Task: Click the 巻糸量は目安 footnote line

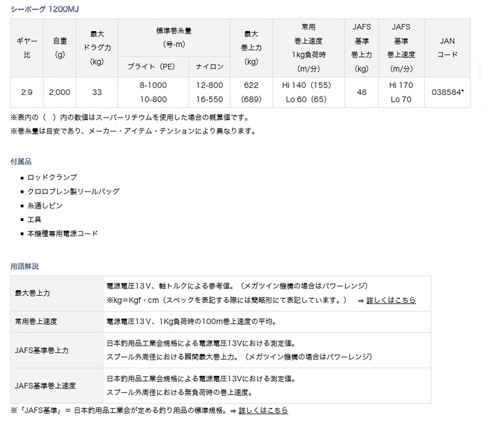Action: (134, 131)
